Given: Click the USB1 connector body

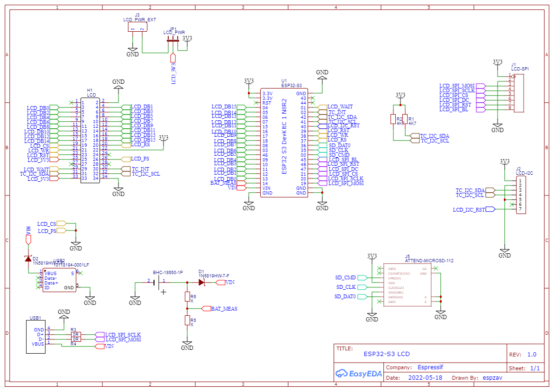Looking at the screenshot, I should click(x=36, y=337).
